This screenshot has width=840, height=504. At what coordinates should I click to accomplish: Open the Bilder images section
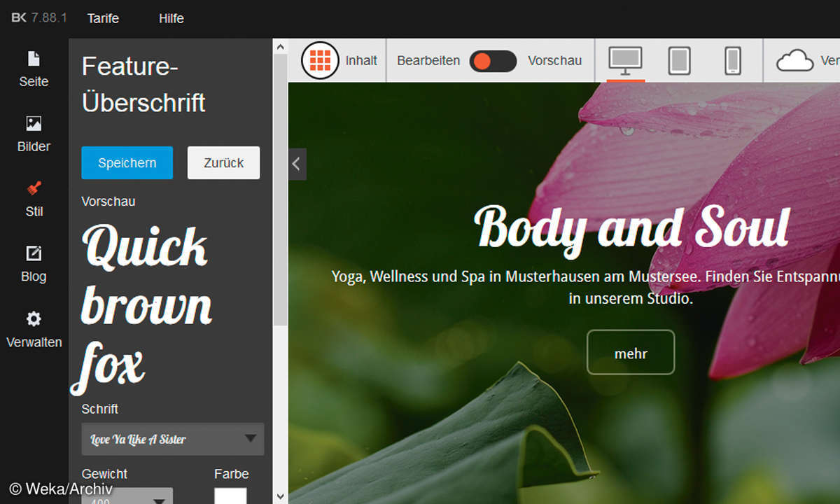(x=34, y=124)
